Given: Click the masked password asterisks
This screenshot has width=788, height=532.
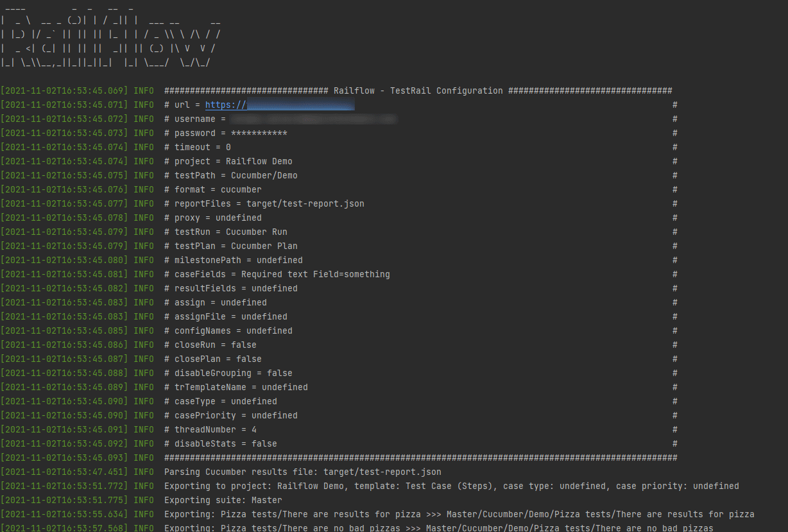Looking at the screenshot, I should tap(260, 133).
